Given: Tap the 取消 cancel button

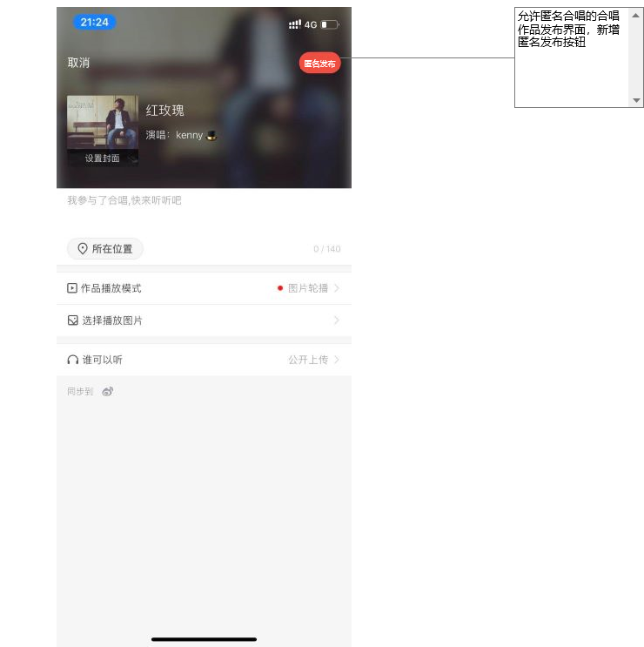Looking at the screenshot, I should click(78, 63).
